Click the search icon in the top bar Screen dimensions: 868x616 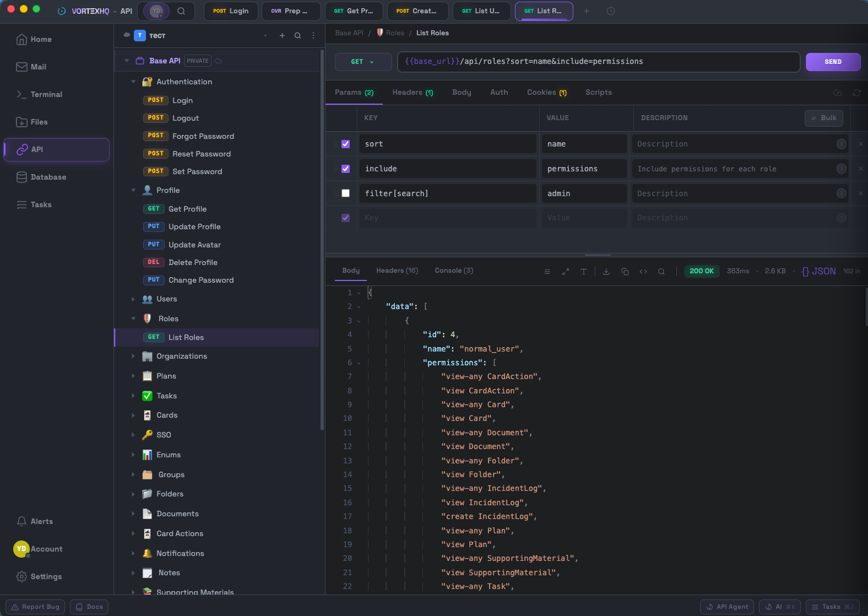click(x=181, y=11)
